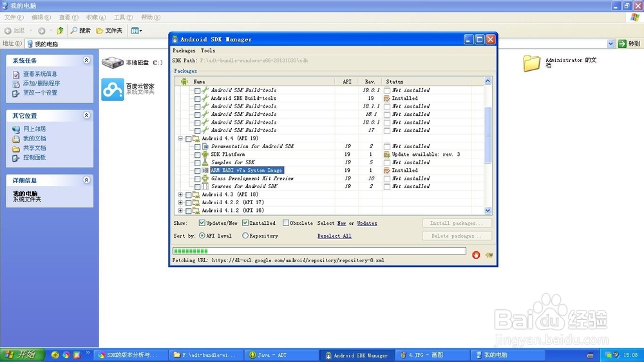Check the Android 4.4 (API 19) folder checkbox
Screen dimensions: 644x362
point(189,138)
